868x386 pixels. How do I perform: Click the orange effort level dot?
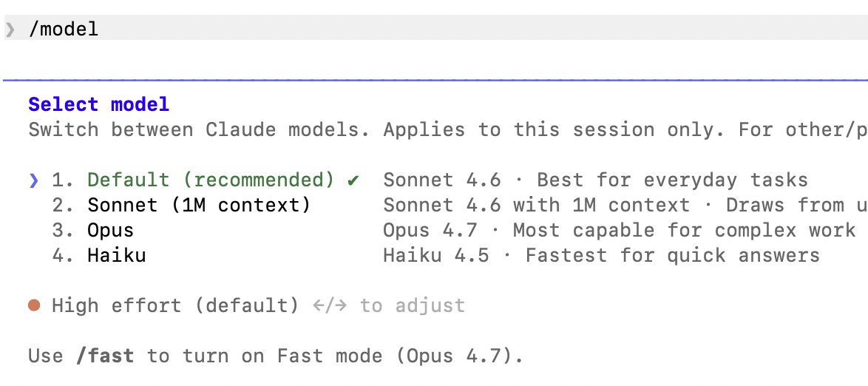(34, 305)
